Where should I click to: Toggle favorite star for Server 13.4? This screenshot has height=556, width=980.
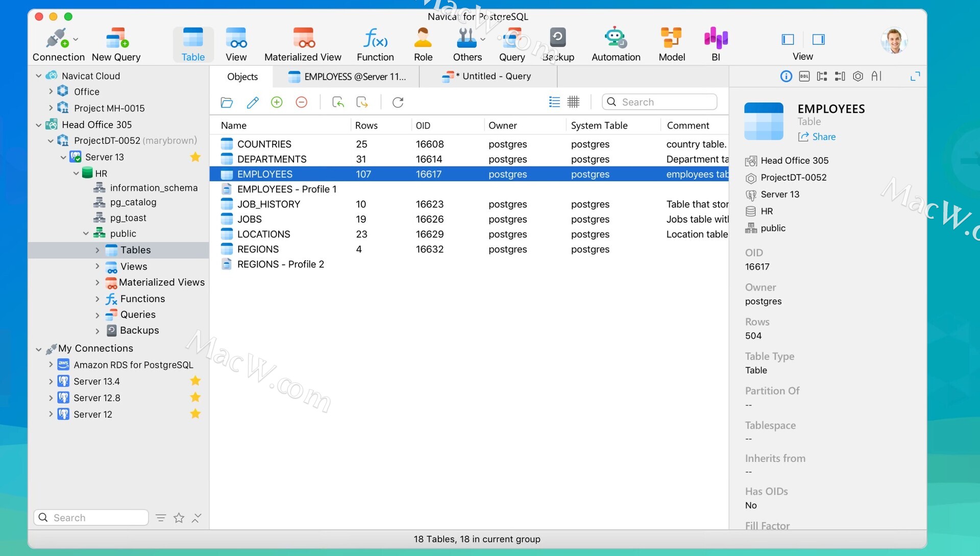(x=195, y=381)
